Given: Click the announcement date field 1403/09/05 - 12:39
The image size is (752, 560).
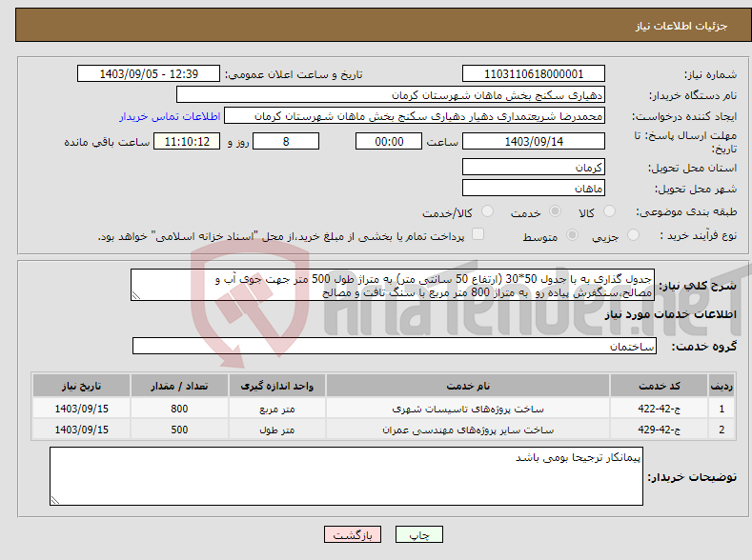Looking at the screenshot, I should coord(149,73).
